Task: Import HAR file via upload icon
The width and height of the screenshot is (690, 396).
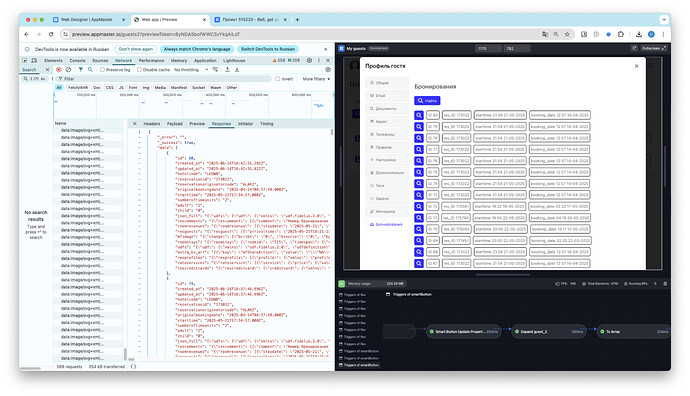Action: tap(228, 70)
